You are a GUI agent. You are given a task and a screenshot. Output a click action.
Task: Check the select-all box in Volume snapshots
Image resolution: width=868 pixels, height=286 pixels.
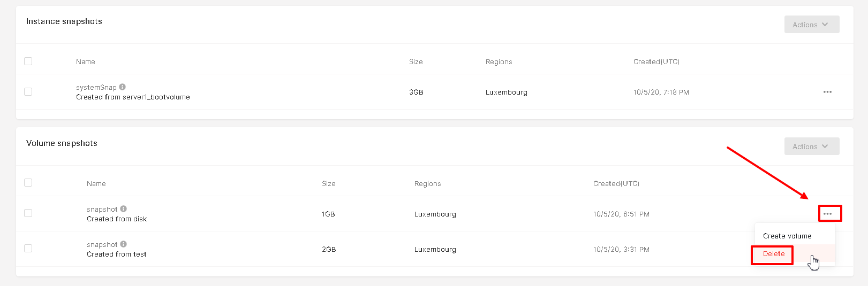[28, 182]
